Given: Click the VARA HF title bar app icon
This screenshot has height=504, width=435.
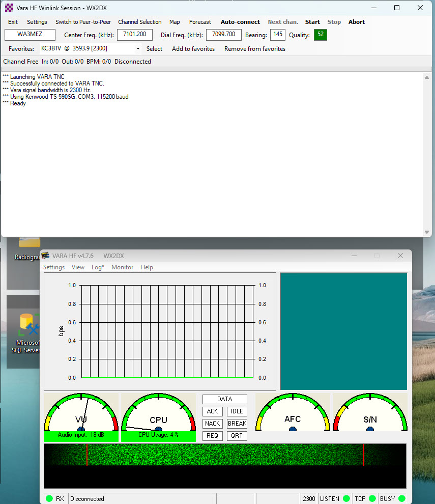Looking at the screenshot, I should pyautogui.click(x=46, y=256).
